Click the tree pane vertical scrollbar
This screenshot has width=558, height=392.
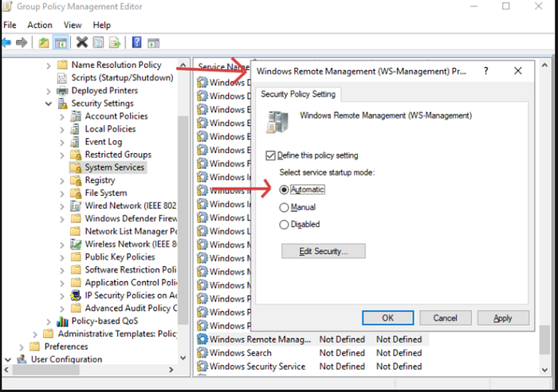(183, 221)
